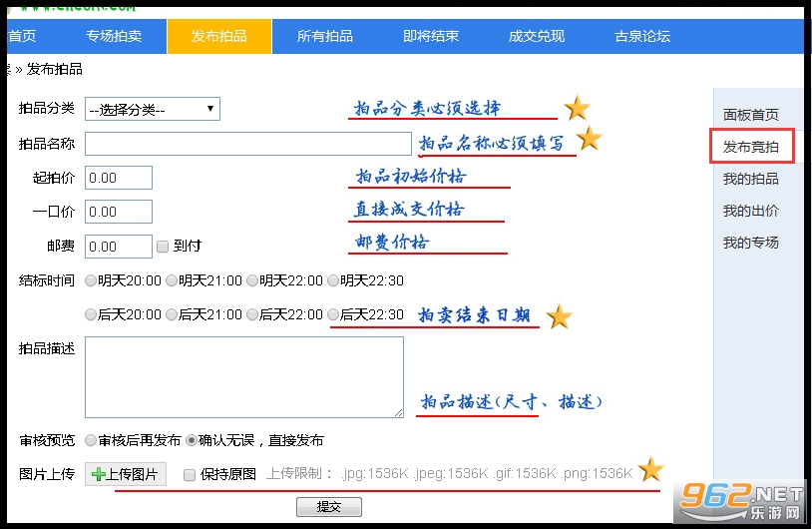Enable the 到付 checkbox
The height and width of the screenshot is (529, 812).
[x=163, y=247]
